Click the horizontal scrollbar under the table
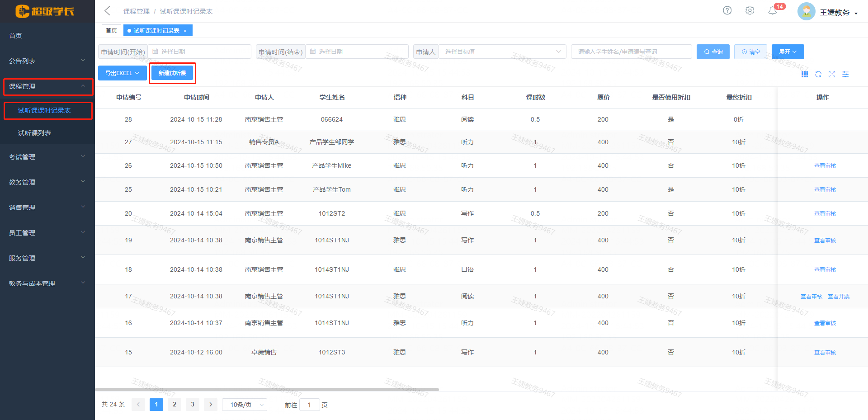The height and width of the screenshot is (420, 868). tap(267, 389)
